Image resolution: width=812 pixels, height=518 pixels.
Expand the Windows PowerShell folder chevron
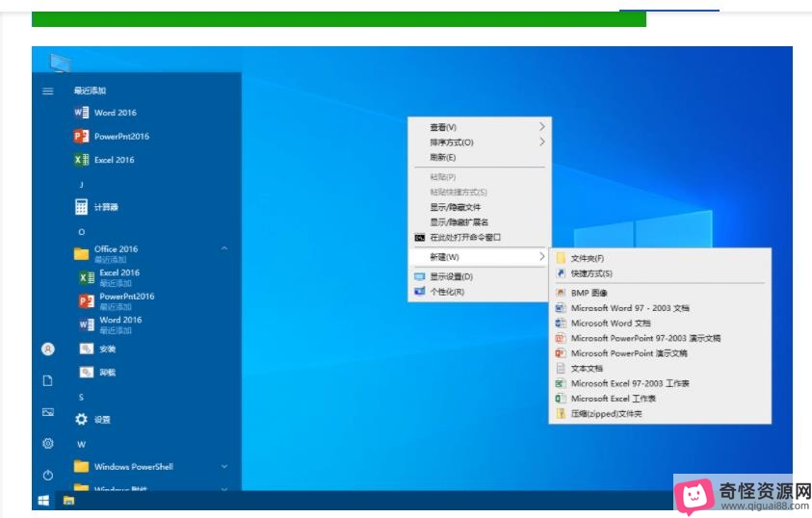(x=224, y=466)
